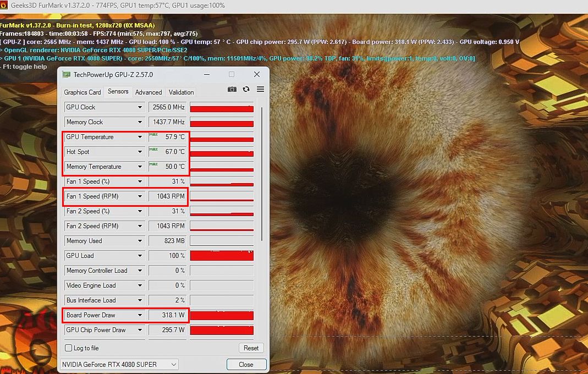Click the Reset button
This screenshot has width=588, height=374.
point(251,348)
